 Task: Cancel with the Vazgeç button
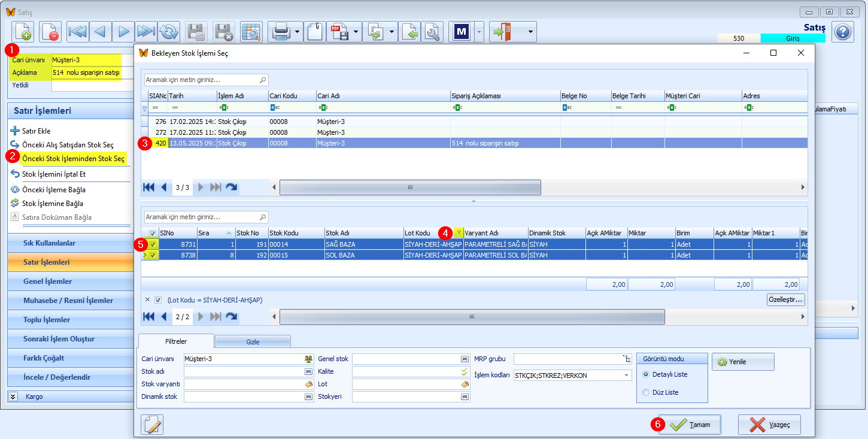click(x=769, y=425)
